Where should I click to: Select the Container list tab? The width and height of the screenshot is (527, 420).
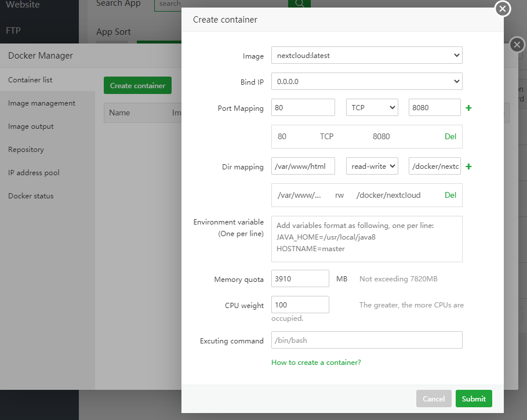30,80
